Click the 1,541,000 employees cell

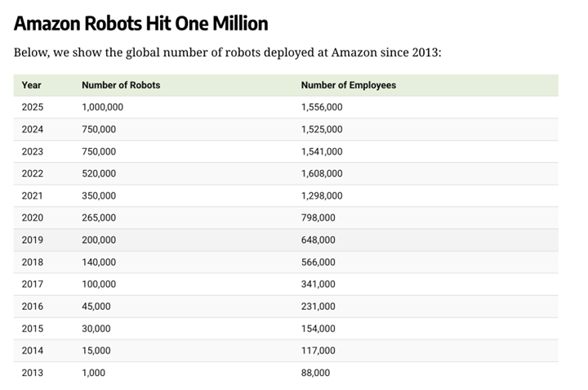(x=322, y=151)
